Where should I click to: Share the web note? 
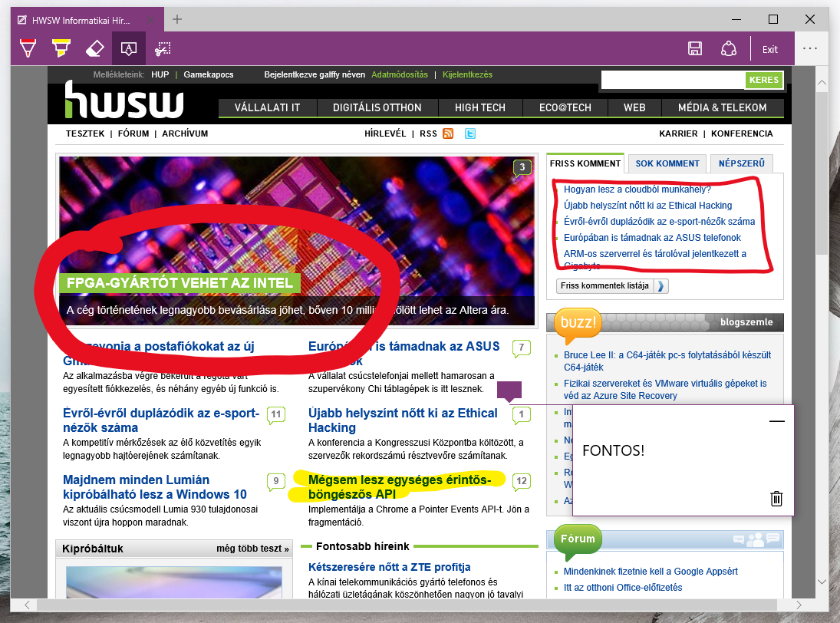tap(728, 49)
